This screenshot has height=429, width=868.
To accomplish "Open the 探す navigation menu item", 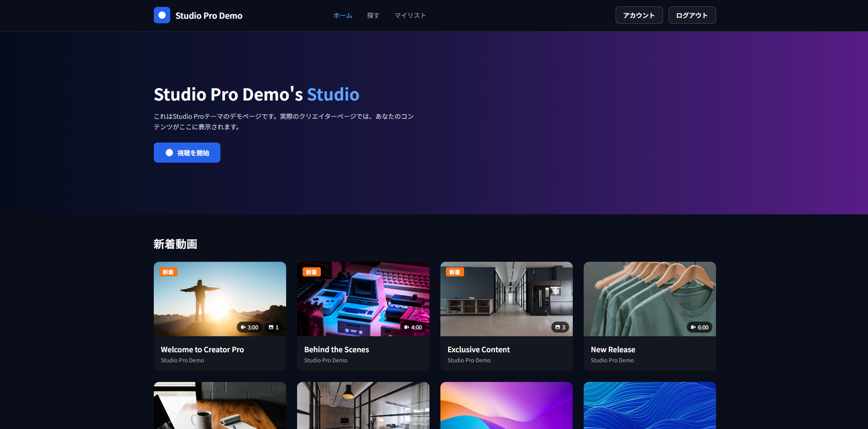I will point(373,15).
